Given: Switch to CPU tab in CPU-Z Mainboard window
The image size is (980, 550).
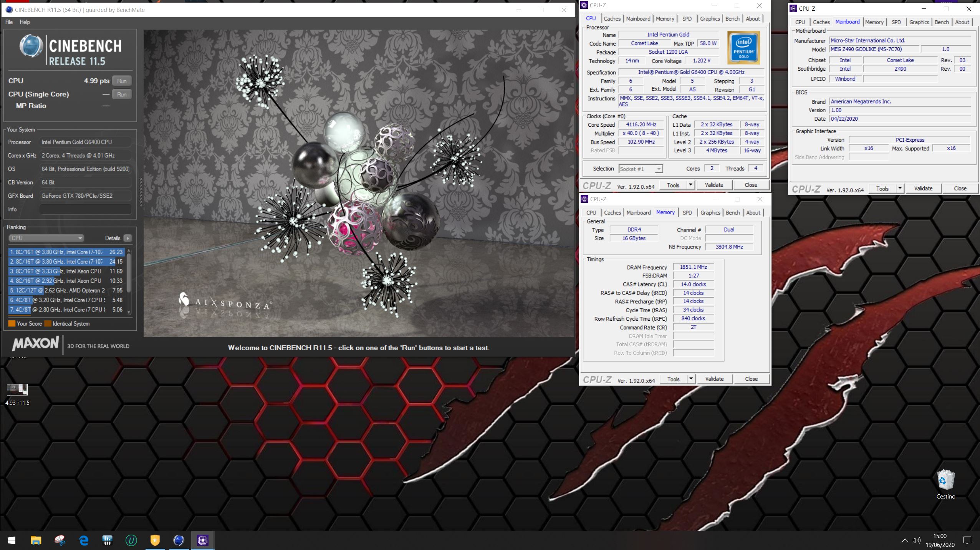Looking at the screenshot, I should pos(800,22).
